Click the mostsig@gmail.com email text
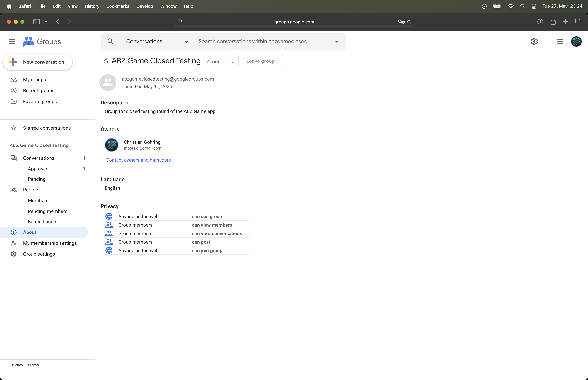Screen dimensions: 588x380 point(143,148)
